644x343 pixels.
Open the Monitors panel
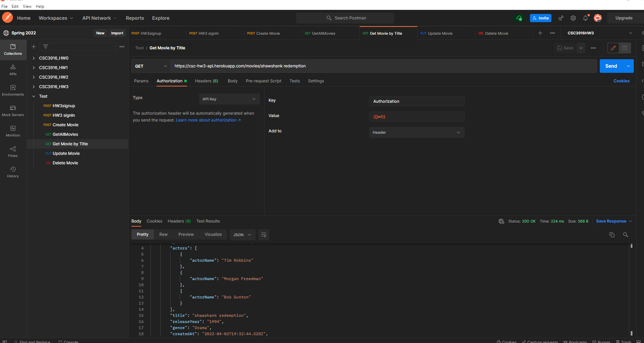tap(13, 131)
